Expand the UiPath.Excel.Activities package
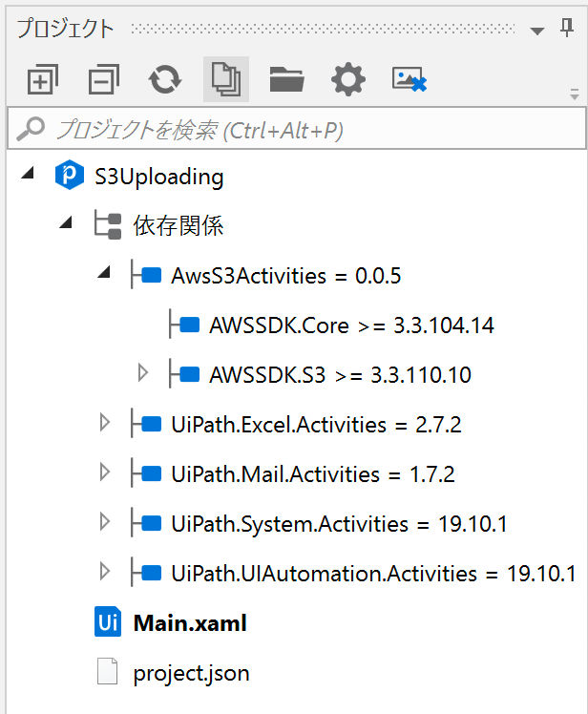Image resolution: width=588 pixels, height=714 pixels. pos(105,423)
